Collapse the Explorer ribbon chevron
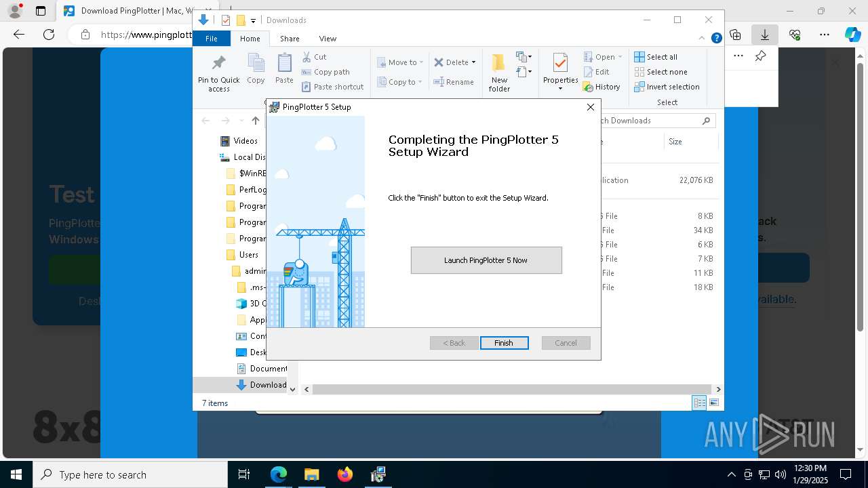 pyautogui.click(x=703, y=39)
